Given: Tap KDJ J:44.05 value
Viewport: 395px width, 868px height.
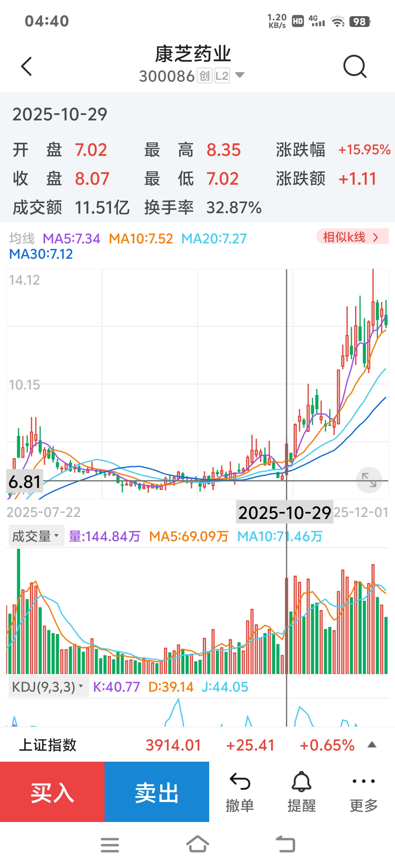Looking at the screenshot, I should [x=225, y=687].
